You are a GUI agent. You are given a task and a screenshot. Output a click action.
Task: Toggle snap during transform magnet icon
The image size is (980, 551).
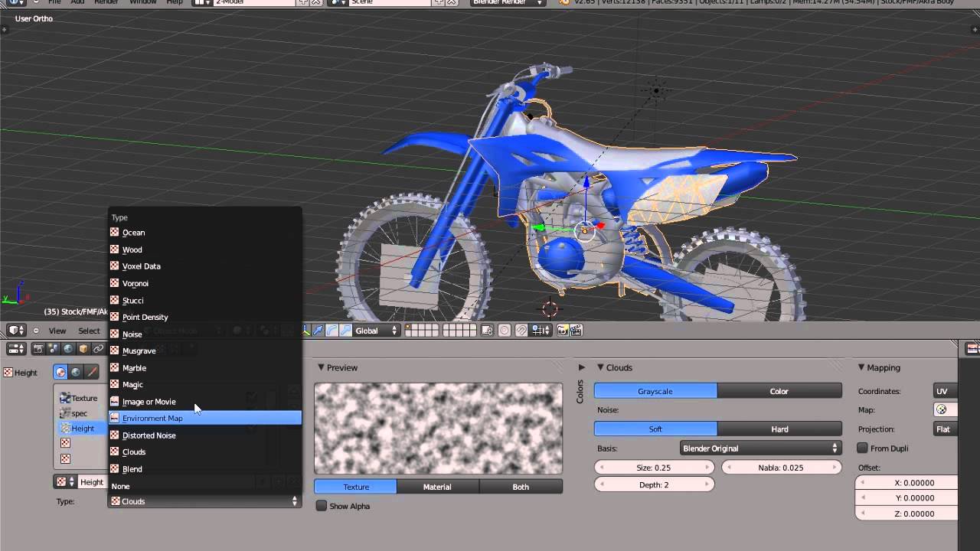click(521, 331)
